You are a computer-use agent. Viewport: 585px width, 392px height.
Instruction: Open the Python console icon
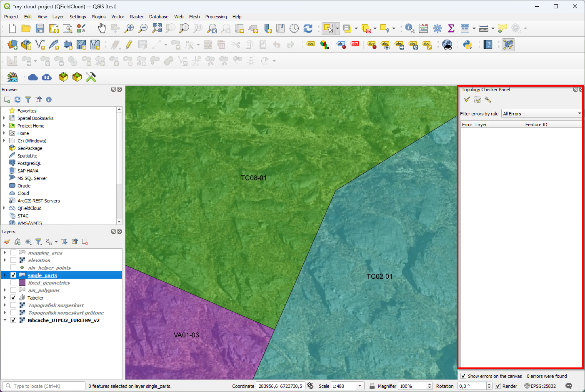[467, 45]
